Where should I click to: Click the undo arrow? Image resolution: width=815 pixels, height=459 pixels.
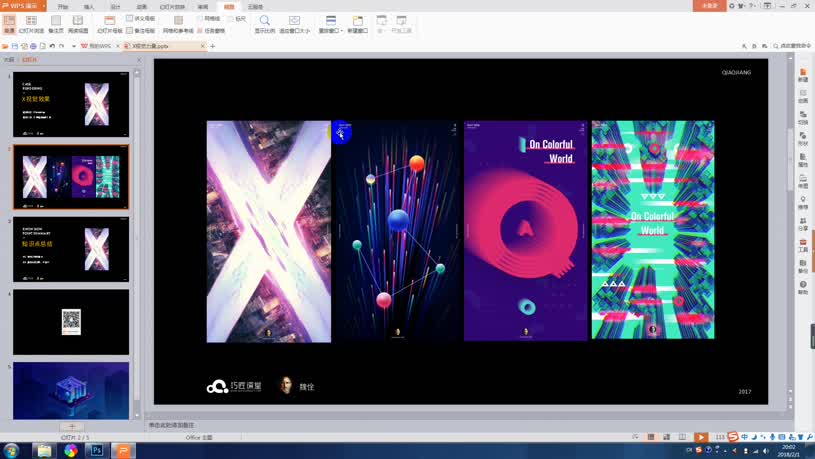[52, 46]
